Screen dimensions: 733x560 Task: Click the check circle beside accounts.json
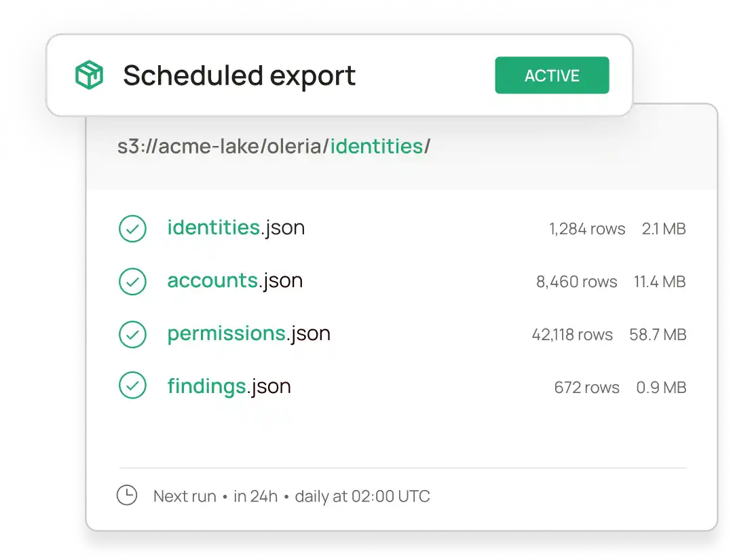pyautogui.click(x=132, y=282)
